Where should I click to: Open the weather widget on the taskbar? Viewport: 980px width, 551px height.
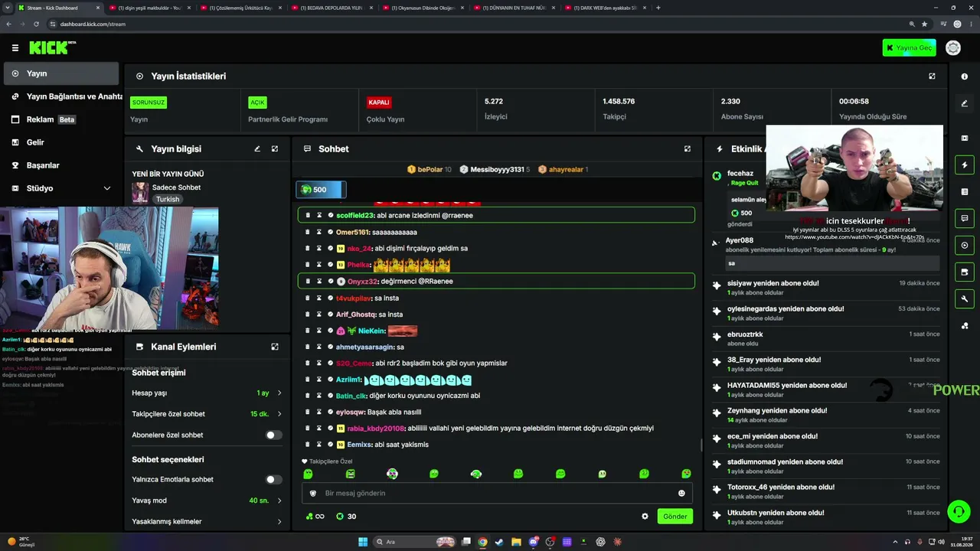(x=21, y=542)
